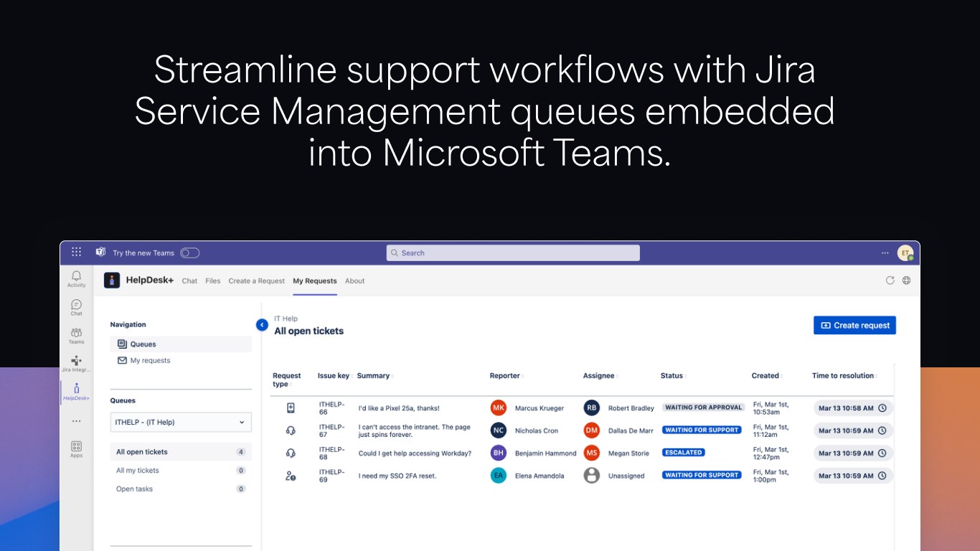Viewport: 980px width, 551px height.
Task: Select the All my tickets queue
Action: (181, 471)
